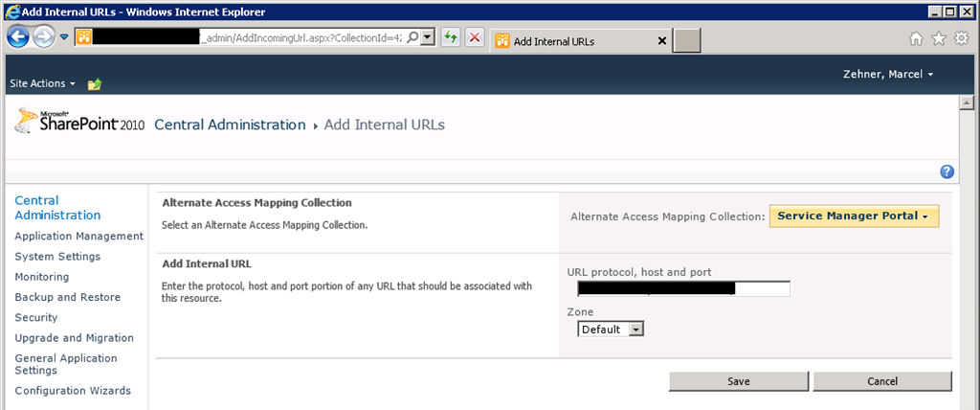This screenshot has height=410, width=980.
Task: Expand the Service Manager Portal collection dropdown
Action: [x=854, y=216]
